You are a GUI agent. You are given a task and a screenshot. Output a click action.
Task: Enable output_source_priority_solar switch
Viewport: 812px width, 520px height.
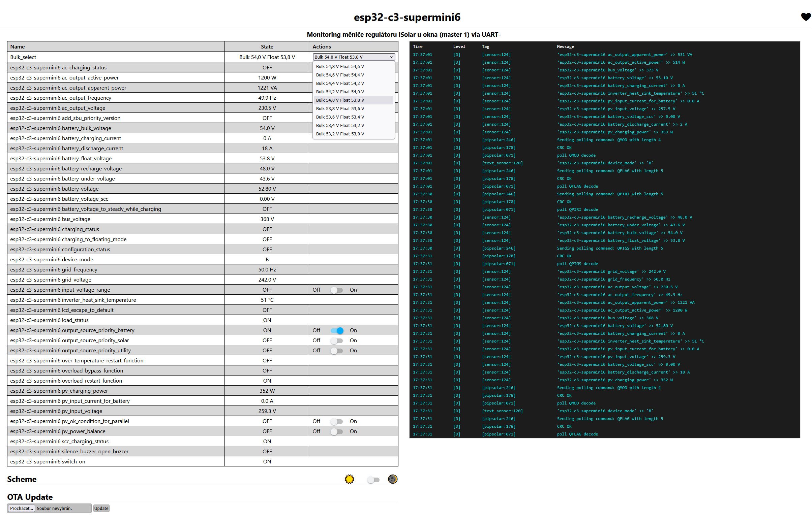tap(336, 341)
